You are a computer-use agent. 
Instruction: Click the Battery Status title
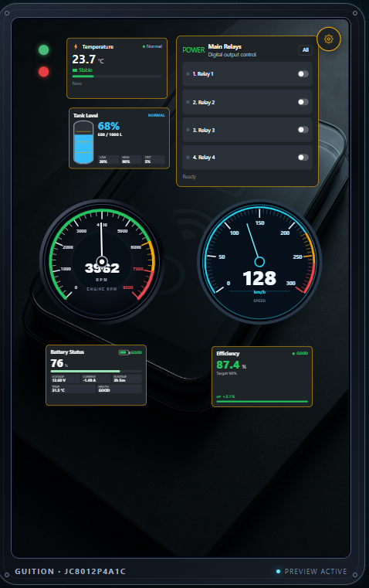67,352
